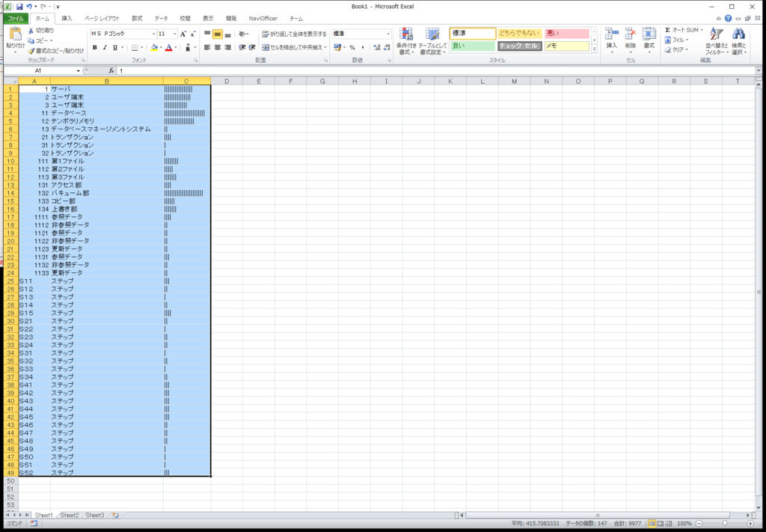Switch to the Formulas (数式) tab
Screen dimensions: 766x532
137,19
